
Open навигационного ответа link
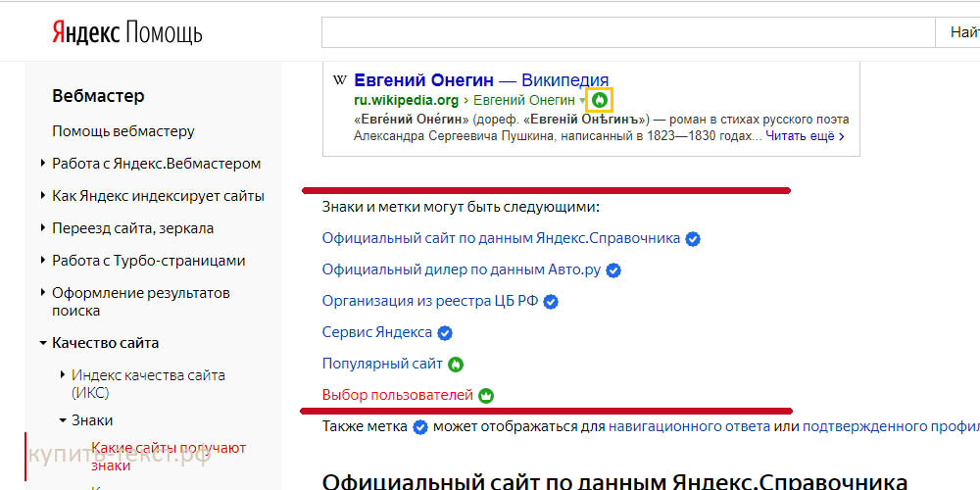689,427
